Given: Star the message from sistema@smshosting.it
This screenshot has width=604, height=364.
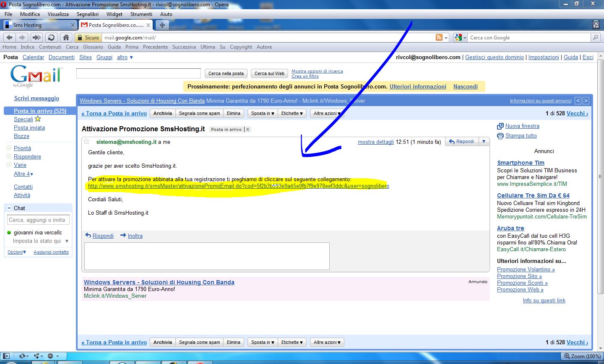Looking at the screenshot, I should 86,141.
